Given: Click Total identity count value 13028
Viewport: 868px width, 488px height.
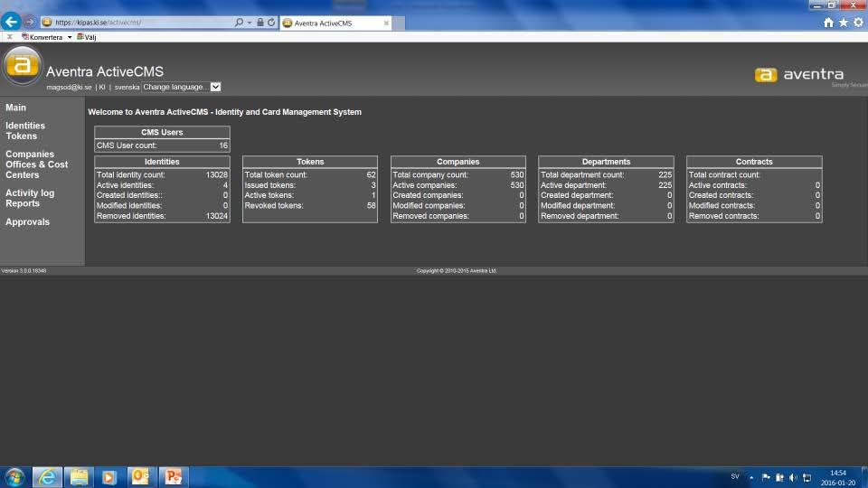Looking at the screenshot, I should (x=216, y=174).
